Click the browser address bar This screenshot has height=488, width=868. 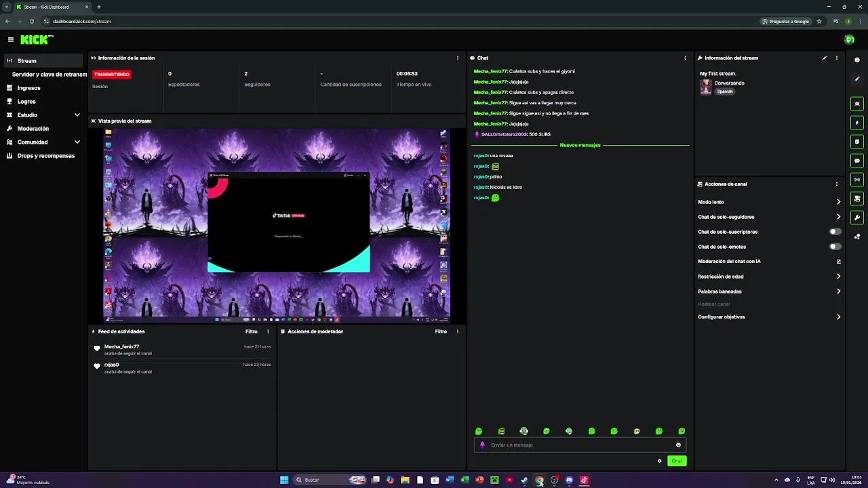point(400,21)
